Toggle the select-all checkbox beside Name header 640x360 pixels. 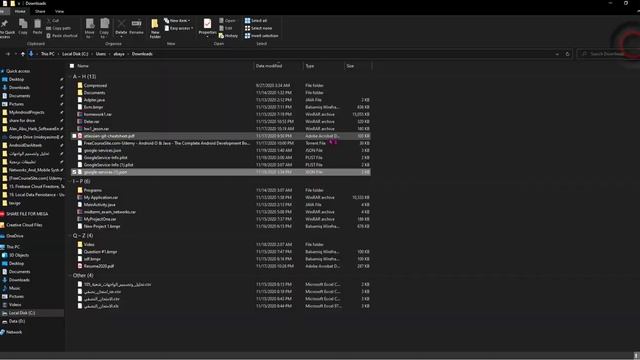click(x=72, y=66)
